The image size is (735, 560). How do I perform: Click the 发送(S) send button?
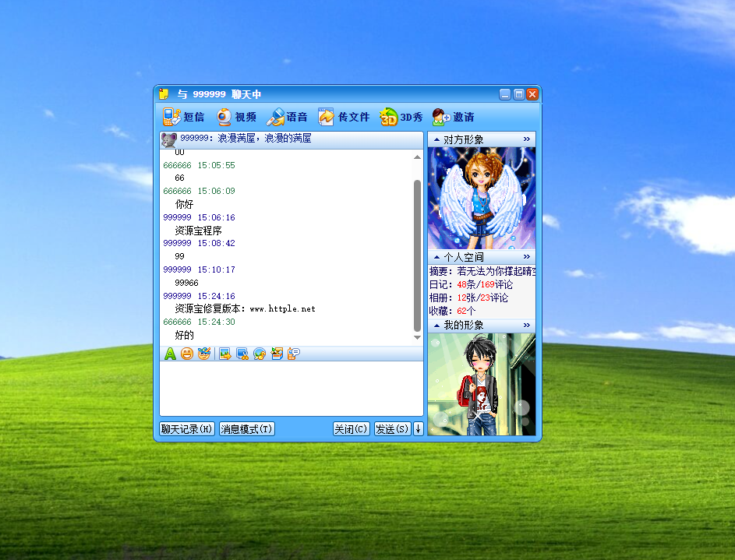[x=392, y=428]
